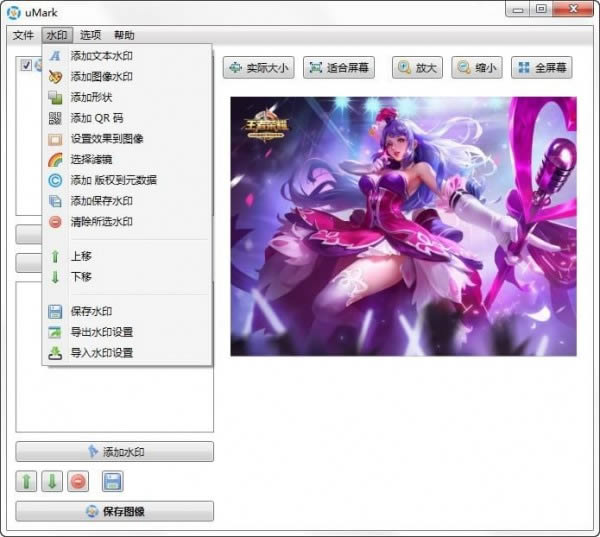Screen dimensions: 600x537
Task: Select 添加图像水印 menu entry
Action: [x=127, y=77]
